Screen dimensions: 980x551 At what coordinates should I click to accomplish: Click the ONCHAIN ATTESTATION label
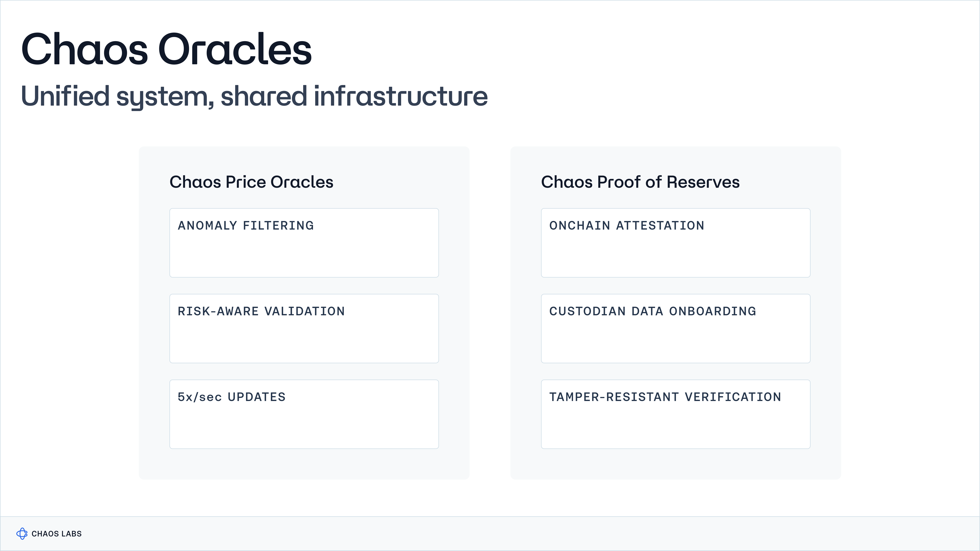coord(627,226)
